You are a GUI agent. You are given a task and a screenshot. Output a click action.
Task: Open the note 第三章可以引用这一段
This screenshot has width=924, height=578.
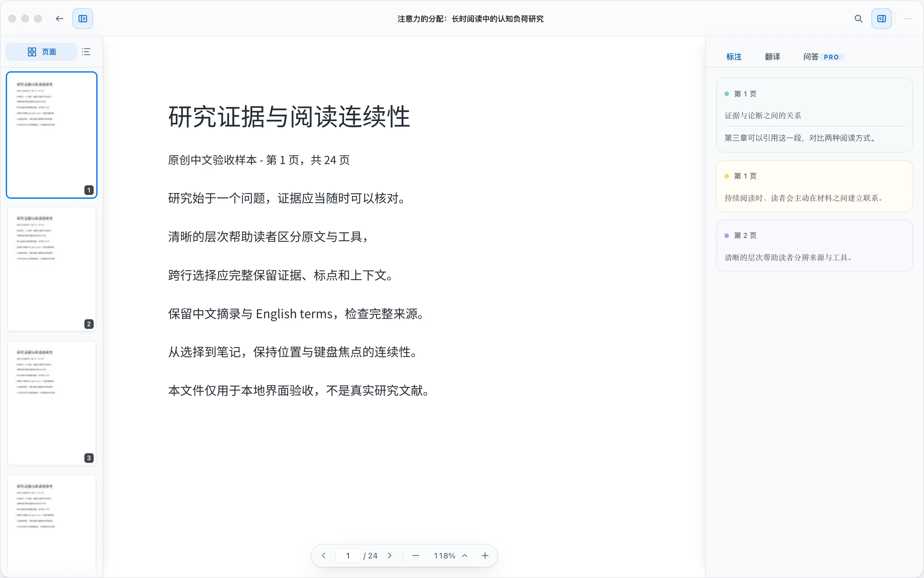(x=801, y=138)
